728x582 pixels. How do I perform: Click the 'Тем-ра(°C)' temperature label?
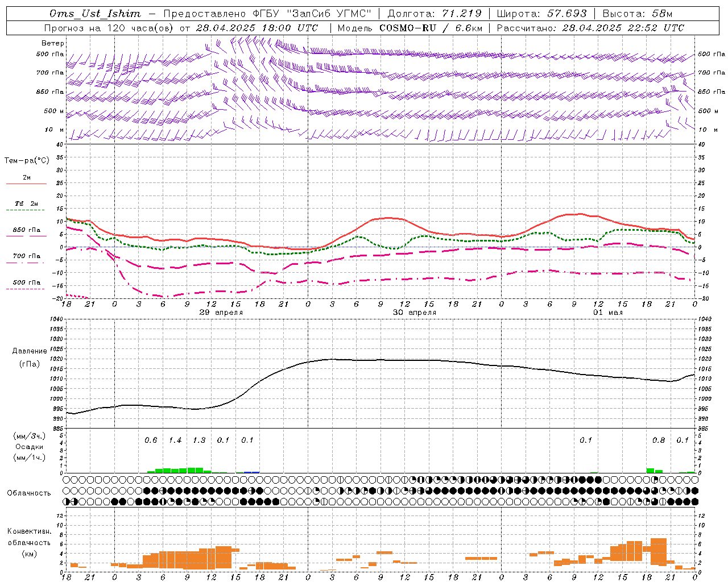[27, 161]
